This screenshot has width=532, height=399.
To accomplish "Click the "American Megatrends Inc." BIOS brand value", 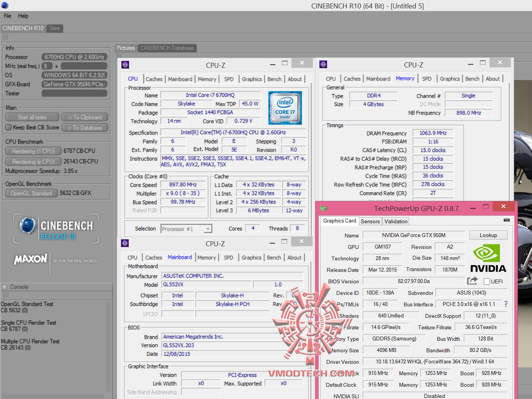I will click(x=232, y=337).
